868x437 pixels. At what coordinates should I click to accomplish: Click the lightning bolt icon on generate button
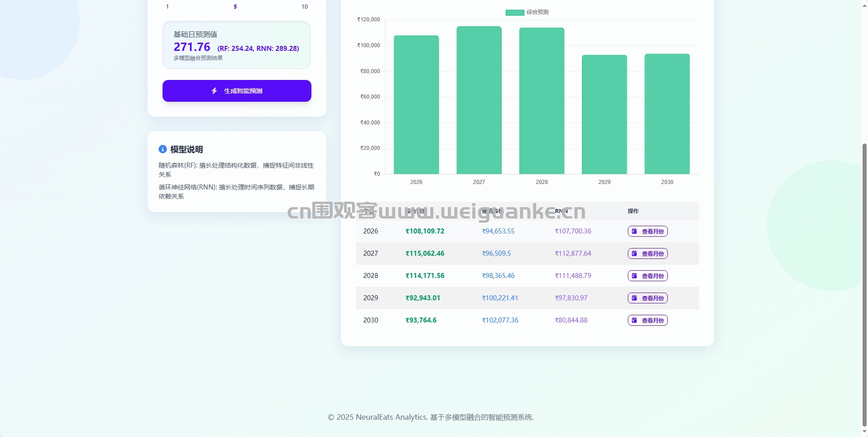(x=214, y=91)
